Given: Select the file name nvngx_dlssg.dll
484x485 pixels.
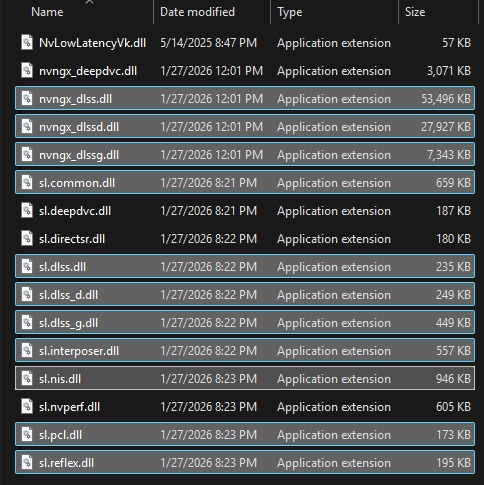Looking at the screenshot, I should pos(79,155).
